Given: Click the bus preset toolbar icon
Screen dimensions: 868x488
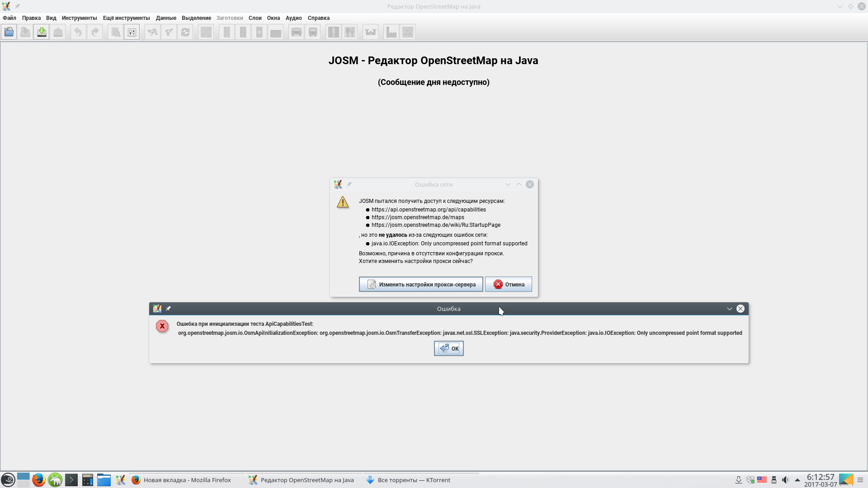Looking at the screenshot, I should click(x=313, y=32).
